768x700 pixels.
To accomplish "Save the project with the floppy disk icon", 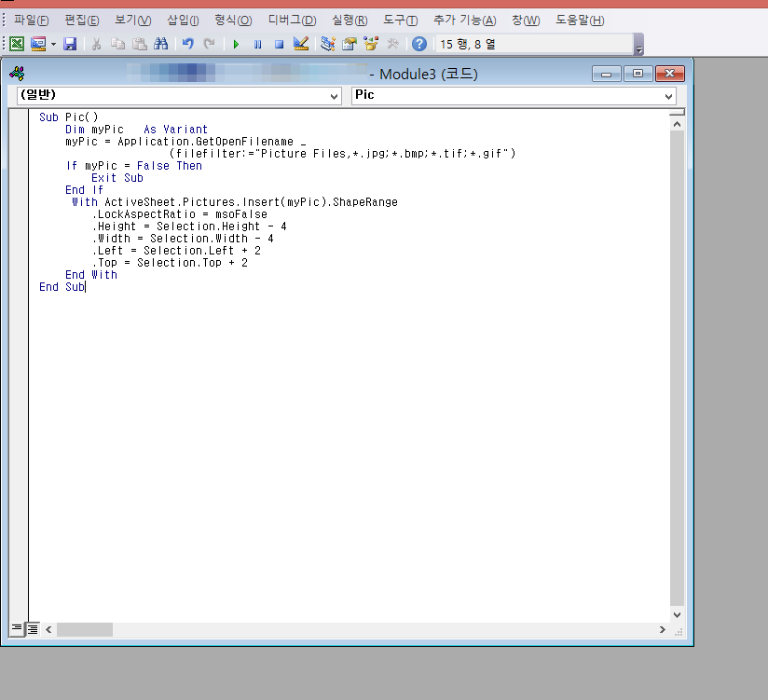I will pos(70,44).
